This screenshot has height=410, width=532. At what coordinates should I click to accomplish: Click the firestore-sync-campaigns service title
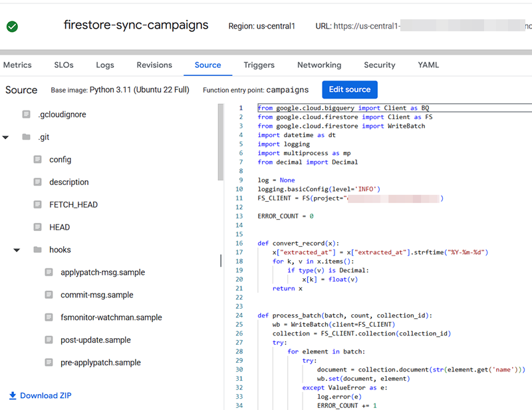coord(136,25)
